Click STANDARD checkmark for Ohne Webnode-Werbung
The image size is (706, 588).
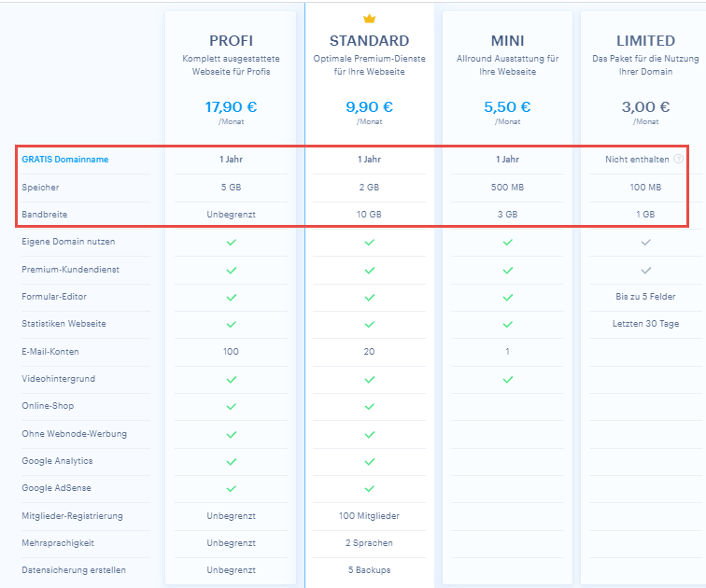(x=369, y=435)
